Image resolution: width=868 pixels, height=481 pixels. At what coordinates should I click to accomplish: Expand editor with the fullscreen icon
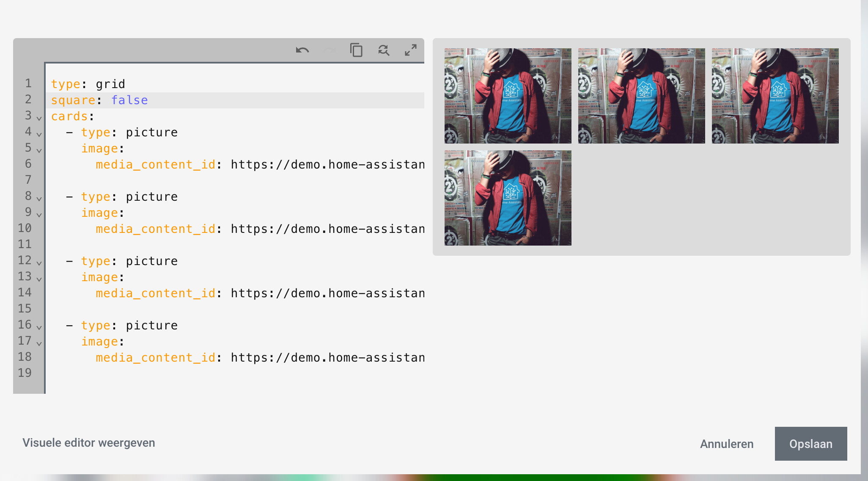pos(410,50)
